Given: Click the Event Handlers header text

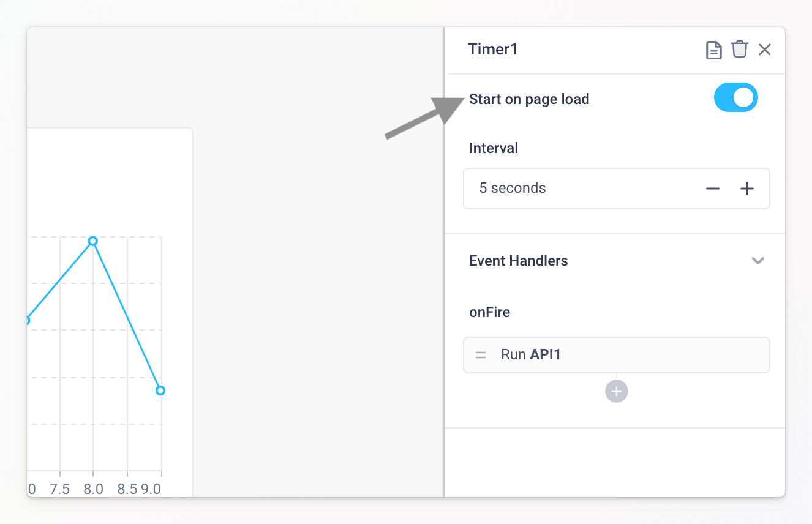Looking at the screenshot, I should (518, 261).
